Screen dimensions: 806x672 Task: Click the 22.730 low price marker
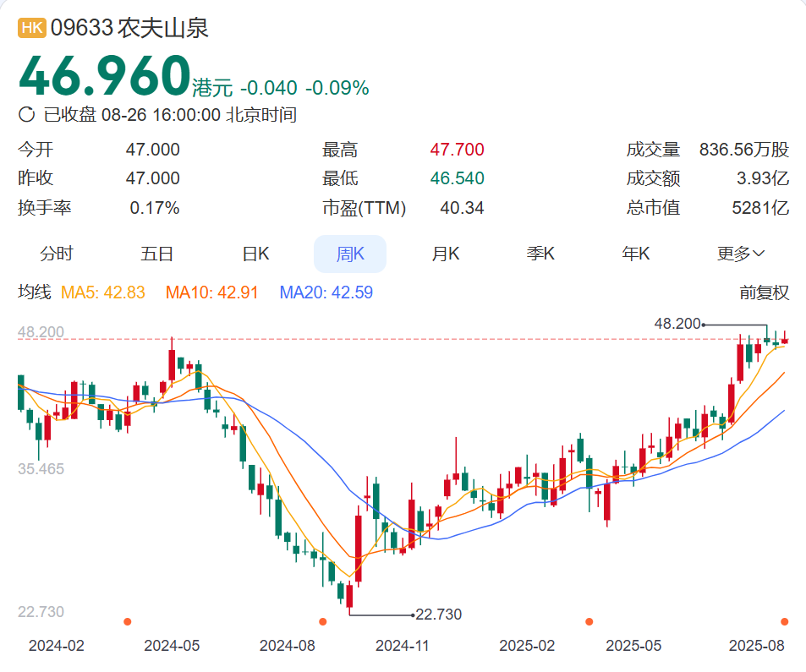(x=438, y=614)
